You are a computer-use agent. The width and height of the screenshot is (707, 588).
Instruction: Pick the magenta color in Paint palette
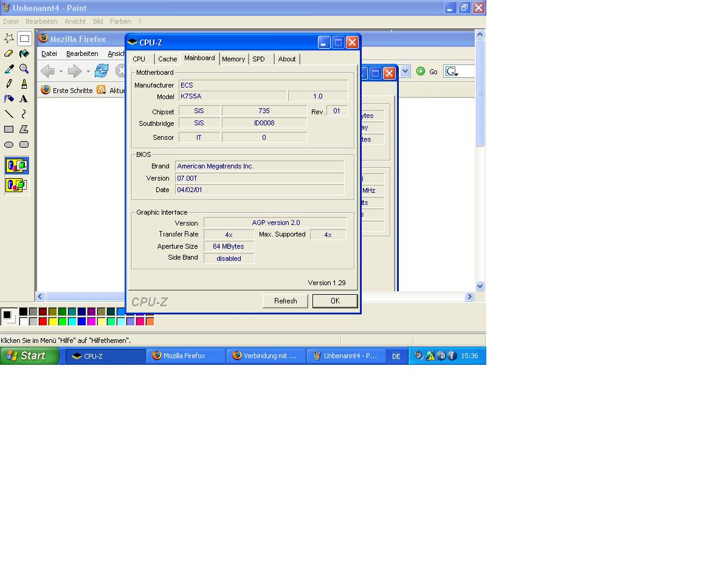point(92,322)
